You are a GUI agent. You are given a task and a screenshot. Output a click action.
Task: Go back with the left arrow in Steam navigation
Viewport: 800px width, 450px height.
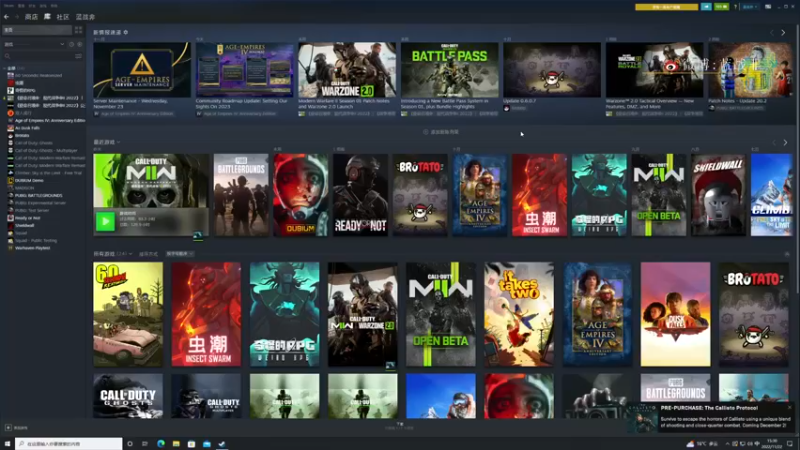[x=7, y=17]
